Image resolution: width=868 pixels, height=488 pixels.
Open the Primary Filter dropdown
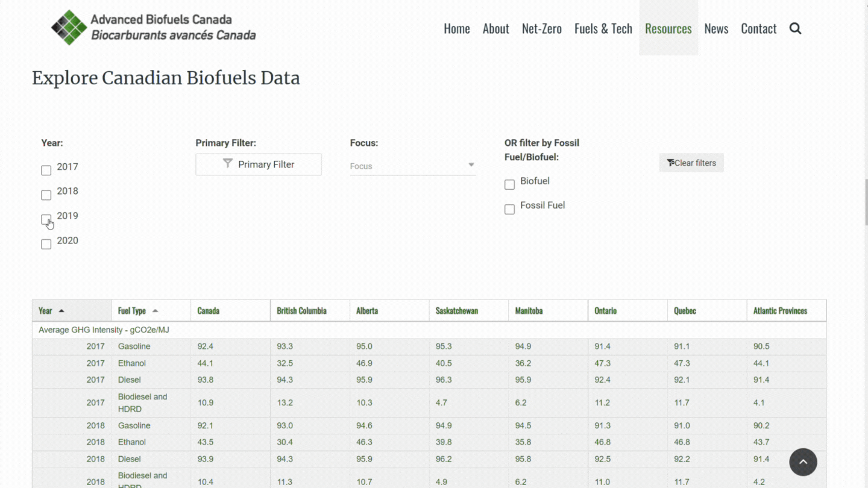pos(259,164)
